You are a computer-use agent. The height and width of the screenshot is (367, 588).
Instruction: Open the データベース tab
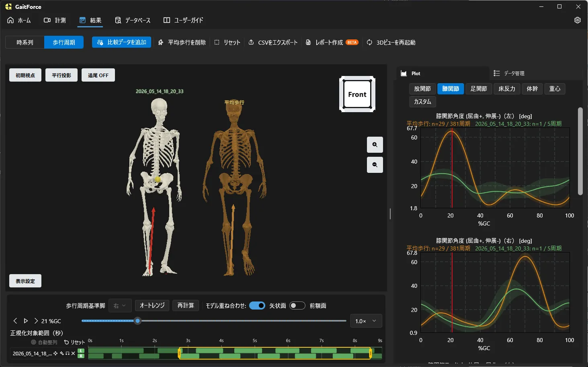click(x=133, y=20)
